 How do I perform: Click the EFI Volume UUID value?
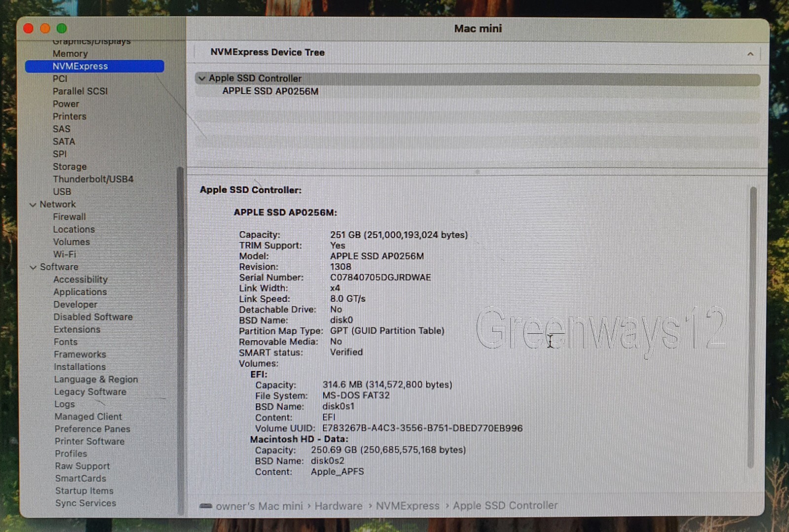pos(423,428)
